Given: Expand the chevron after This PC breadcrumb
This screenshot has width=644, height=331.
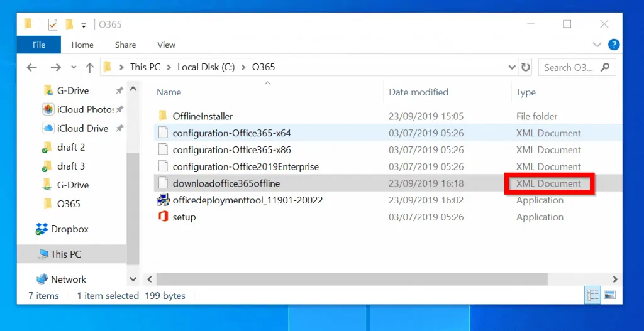Looking at the screenshot, I should (x=169, y=67).
